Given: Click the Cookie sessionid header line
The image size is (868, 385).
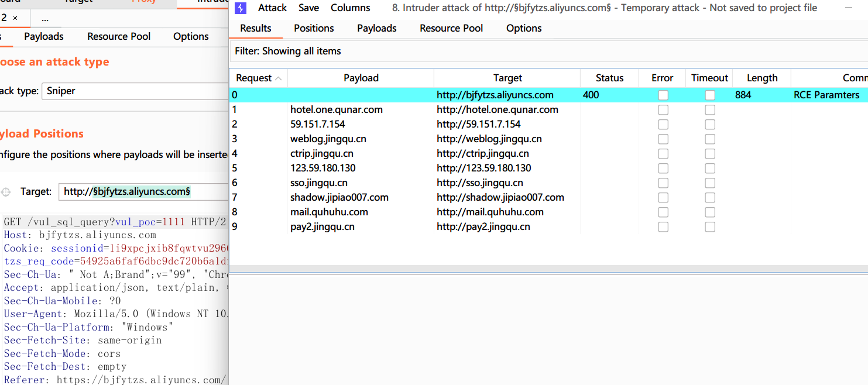Looking at the screenshot, I should [x=116, y=248].
